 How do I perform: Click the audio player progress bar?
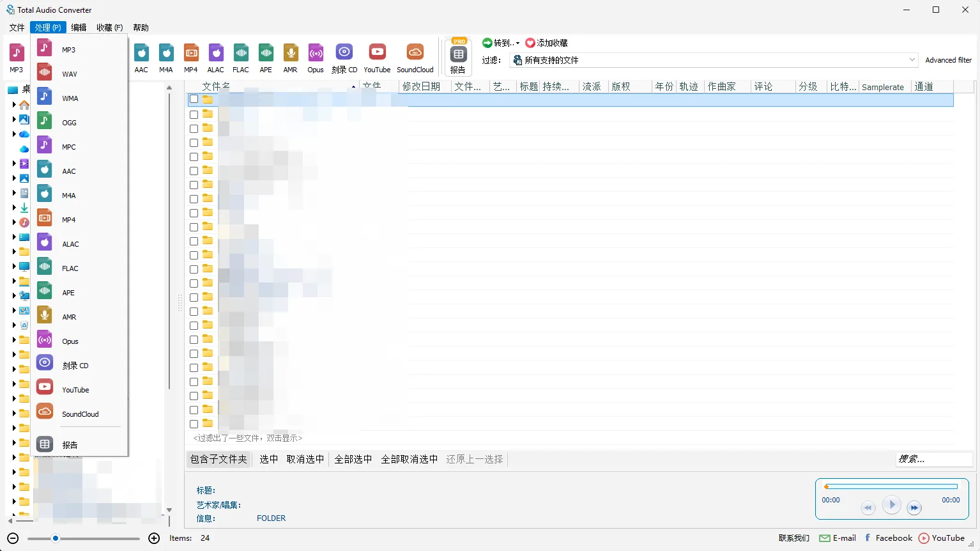point(891,486)
